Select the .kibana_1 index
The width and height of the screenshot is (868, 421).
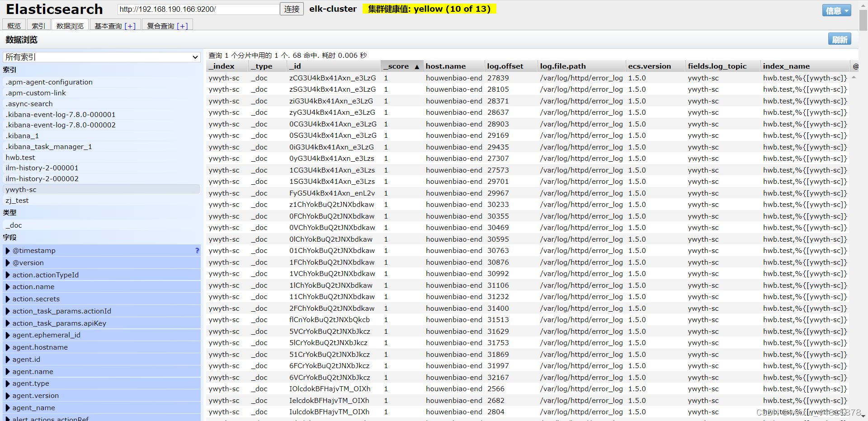click(102, 136)
